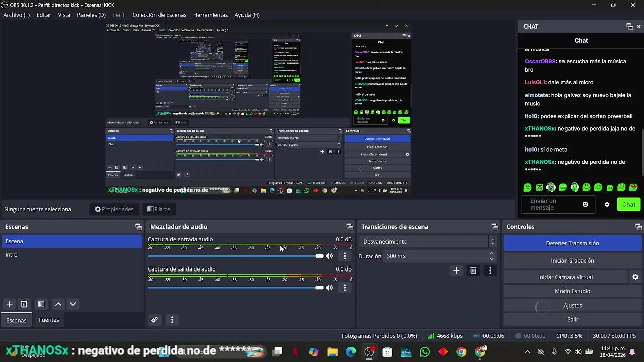Image resolution: width=644 pixels, height=362 pixels.
Task: Open options menu for Captura de salida de audio
Action: [x=345, y=288]
